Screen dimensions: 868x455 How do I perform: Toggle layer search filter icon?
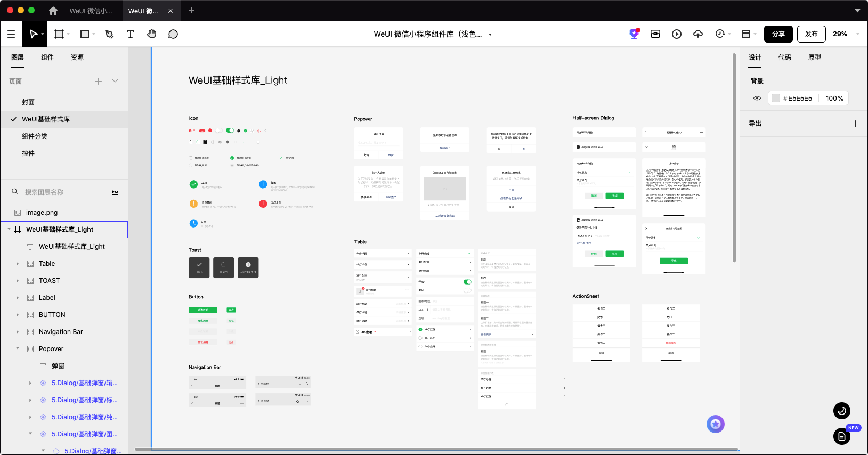115,192
